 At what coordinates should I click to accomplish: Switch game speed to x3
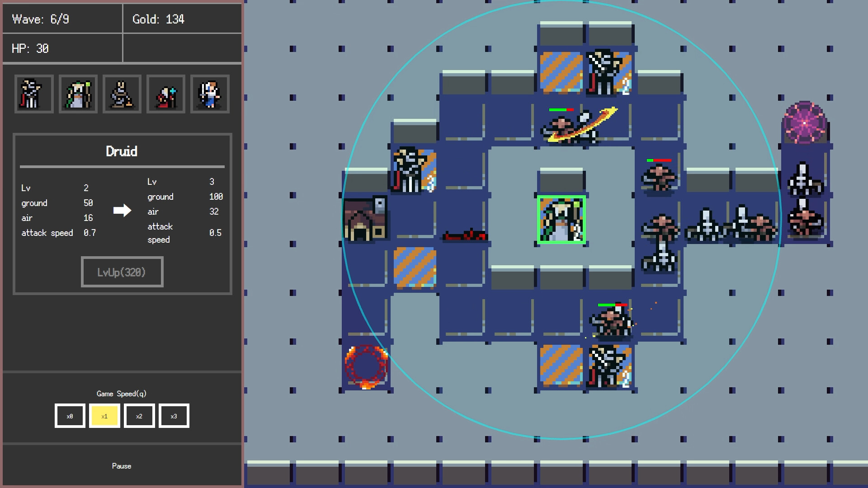coord(174,416)
